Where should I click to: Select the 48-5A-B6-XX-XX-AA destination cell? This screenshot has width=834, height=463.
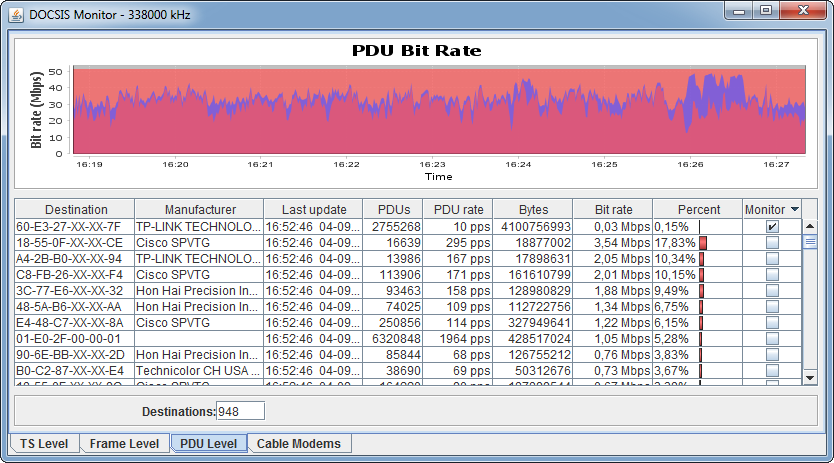pyautogui.click(x=74, y=307)
